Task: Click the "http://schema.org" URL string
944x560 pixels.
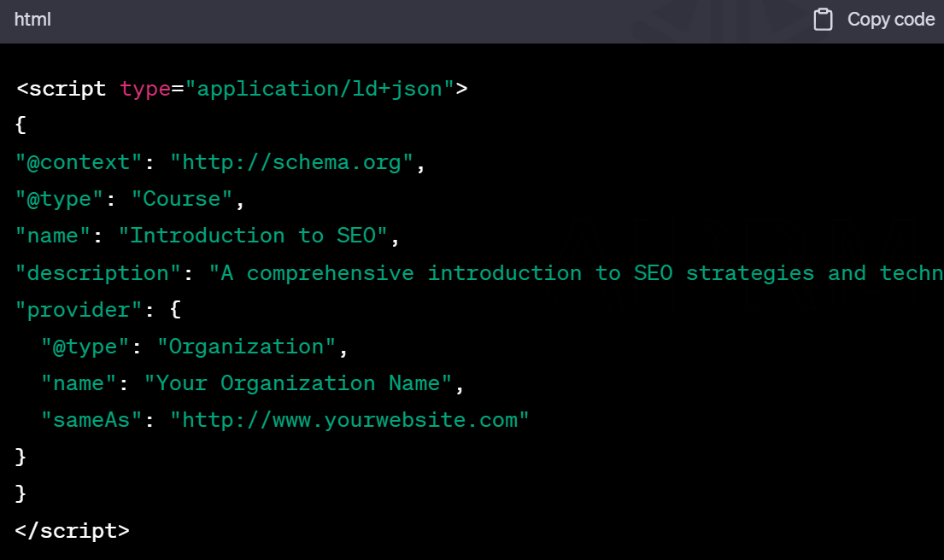Action: 291,162
